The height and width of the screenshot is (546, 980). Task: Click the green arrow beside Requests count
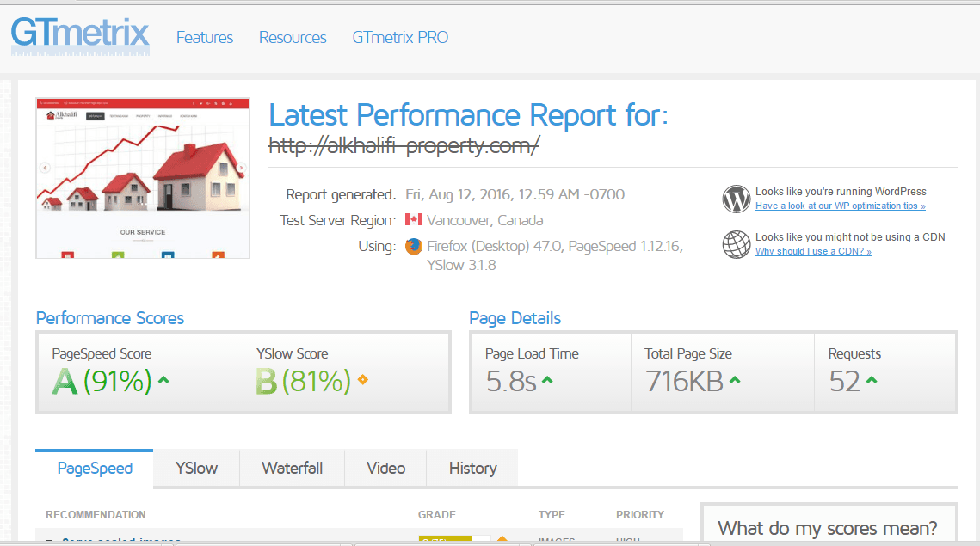pyautogui.click(x=872, y=380)
